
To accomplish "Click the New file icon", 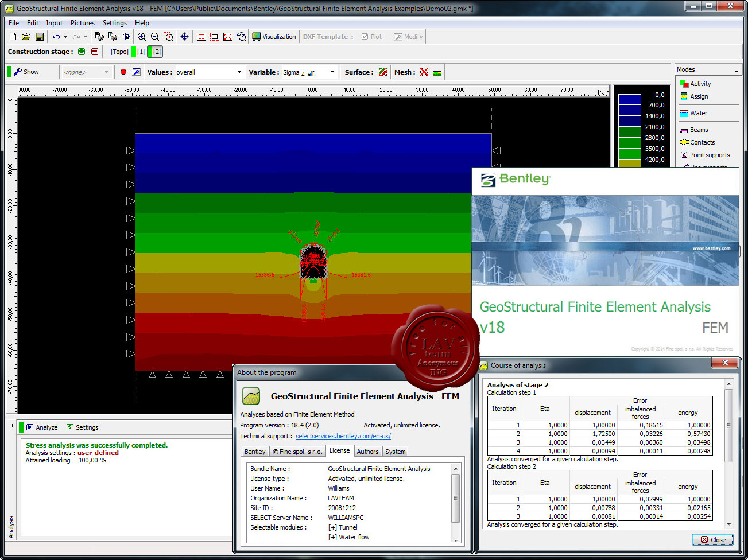I will [13, 37].
